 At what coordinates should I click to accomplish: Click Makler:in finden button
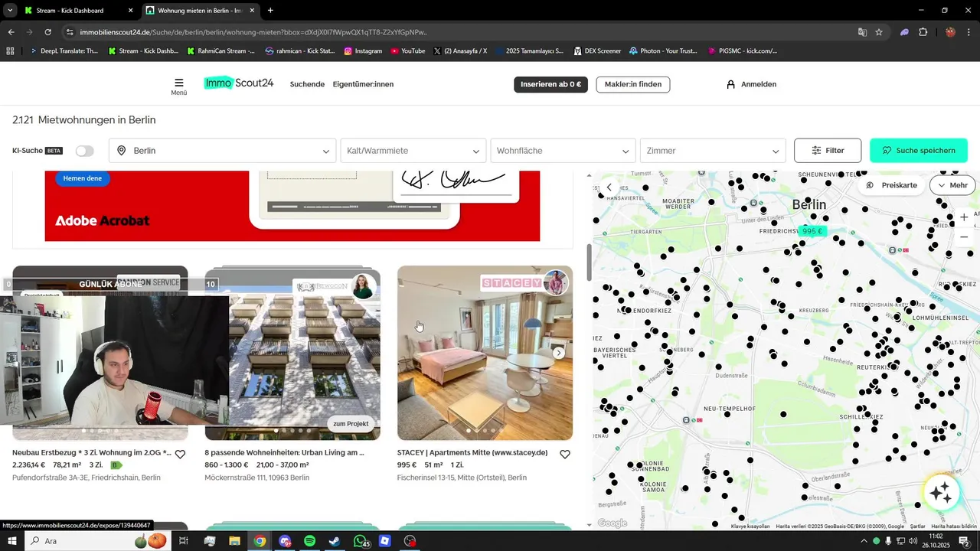632,84
